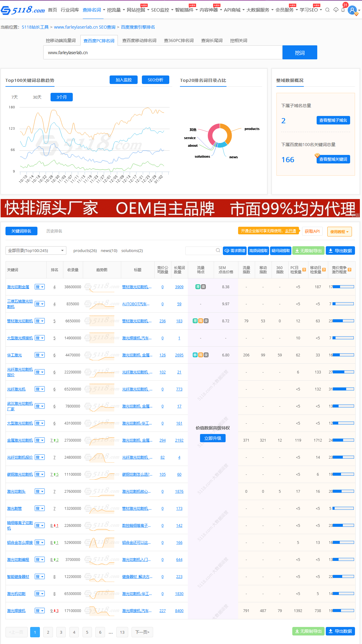362x644 pixels.
Task: Open 查360PC排名词 tab
Action: 179,40
